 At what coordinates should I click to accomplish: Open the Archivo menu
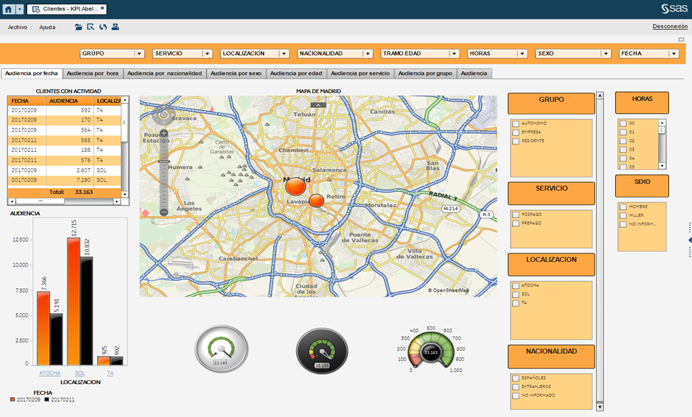[x=17, y=27]
